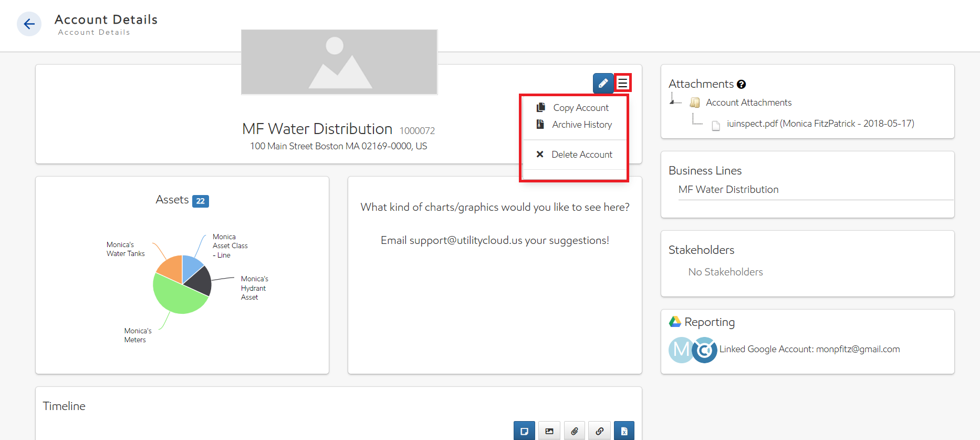Click the account placeholder image
Viewport: 980px width, 440px height.
[339, 62]
